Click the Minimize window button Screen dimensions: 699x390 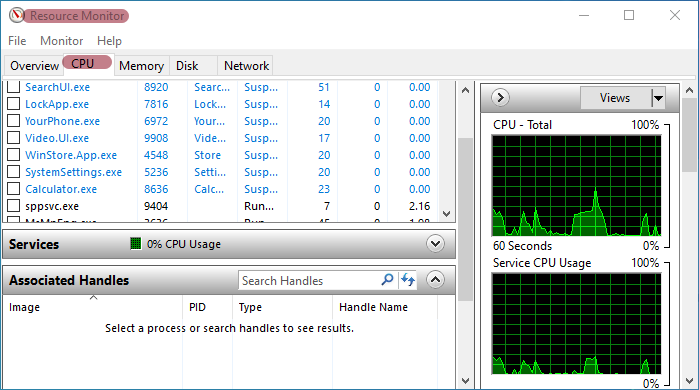584,15
